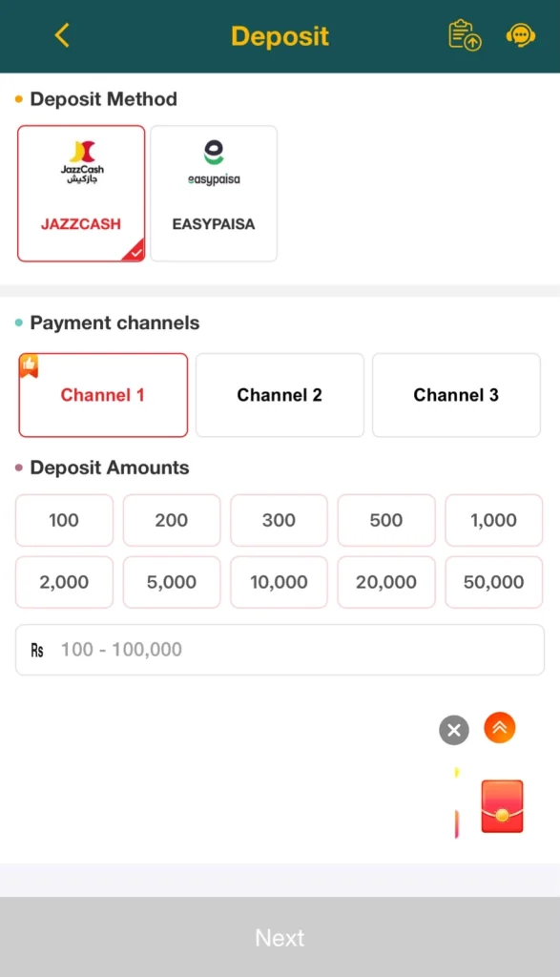The image size is (560, 977).
Task: Select JAZZCASH deposit method
Action: pos(81,193)
